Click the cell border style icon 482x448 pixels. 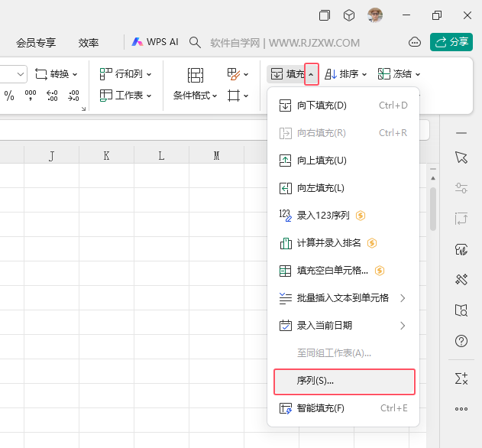(x=234, y=96)
